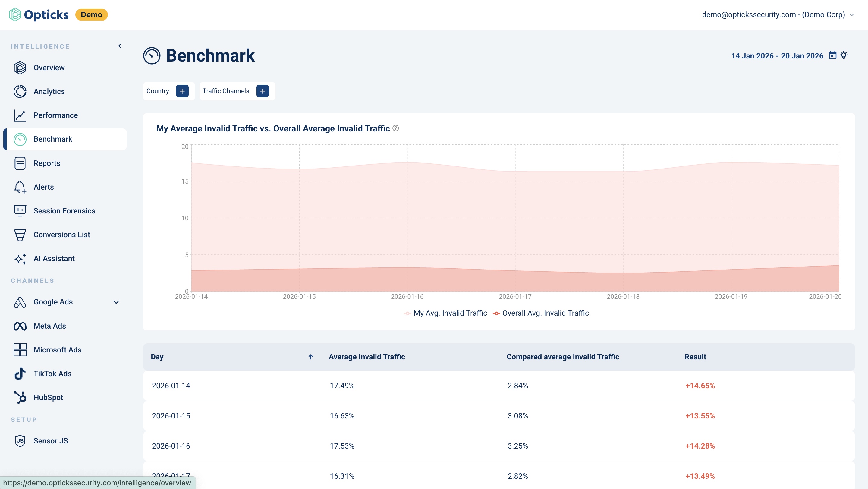Click the TikTok Ads icon
The height and width of the screenshot is (489, 868).
point(20,374)
